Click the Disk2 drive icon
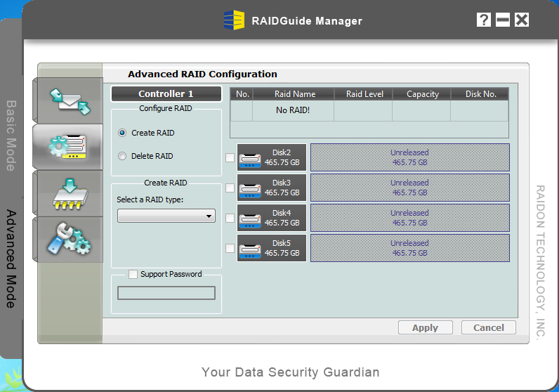 [250, 158]
